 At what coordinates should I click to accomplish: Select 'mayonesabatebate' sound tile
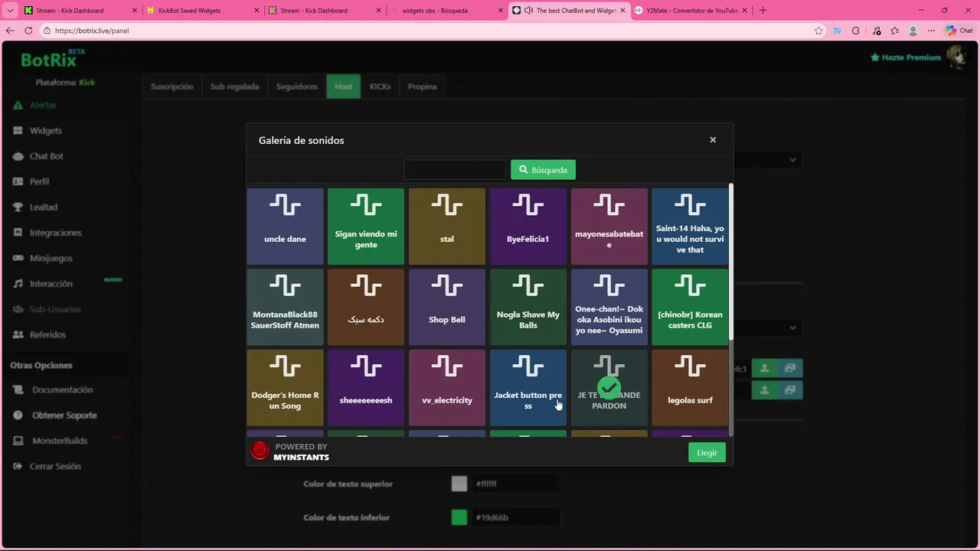click(x=609, y=227)
